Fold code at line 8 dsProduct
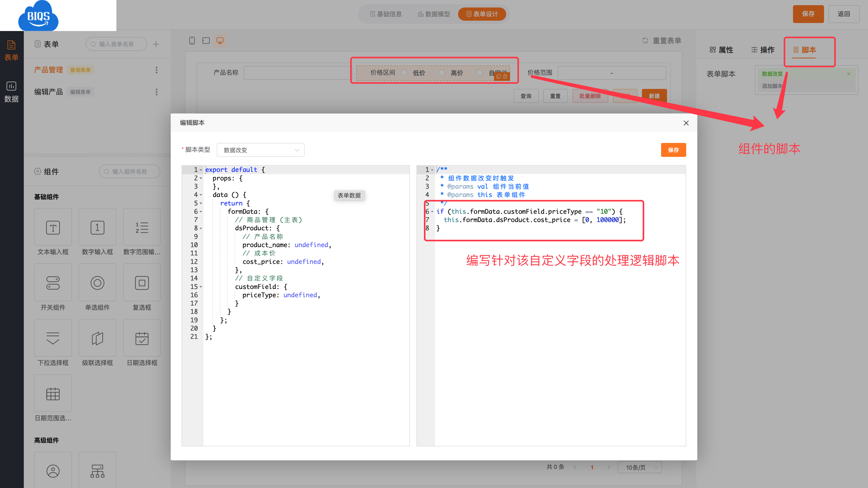 tap(201, 228)
